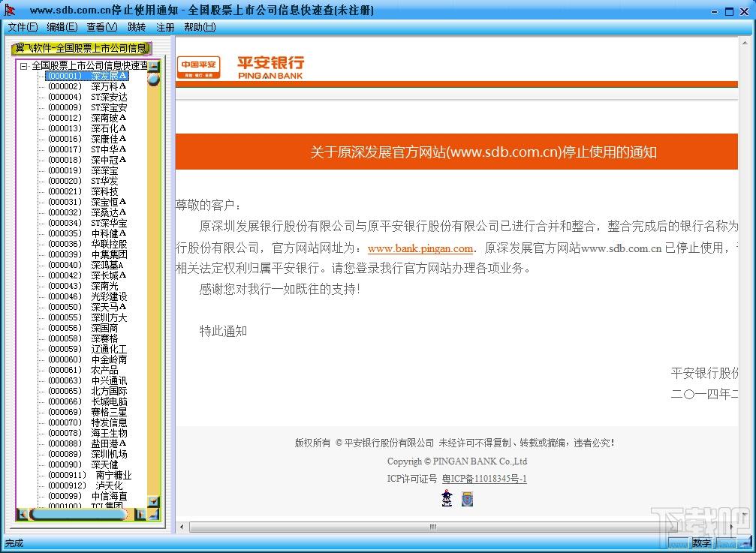Select stock (000016) 深康佳A
Image resolution: width=756 pixels, height=553 pixels.
(x=87, y=139)
